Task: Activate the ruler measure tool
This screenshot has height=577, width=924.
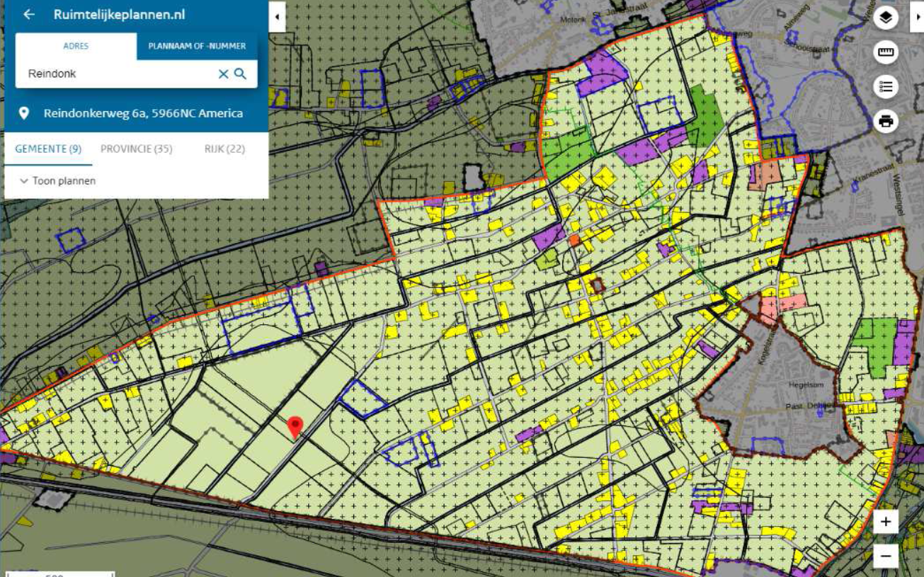Action: pyautogui.click(x=886, y=52)
